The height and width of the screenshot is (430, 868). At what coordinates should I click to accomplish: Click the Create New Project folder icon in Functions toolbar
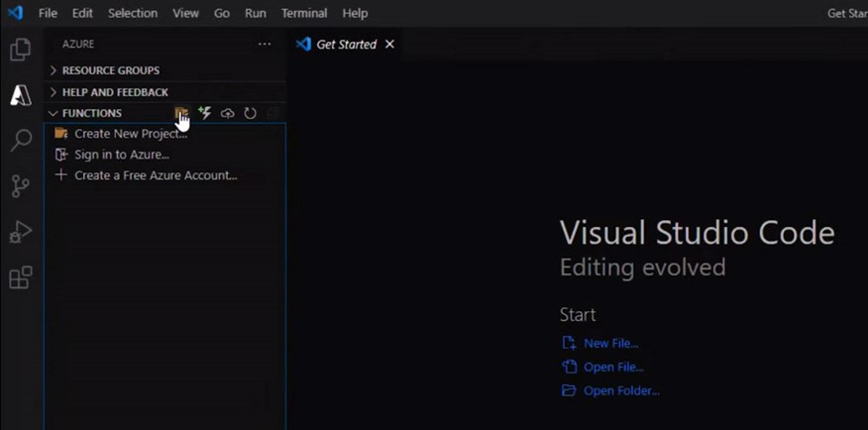coord(181,113)
